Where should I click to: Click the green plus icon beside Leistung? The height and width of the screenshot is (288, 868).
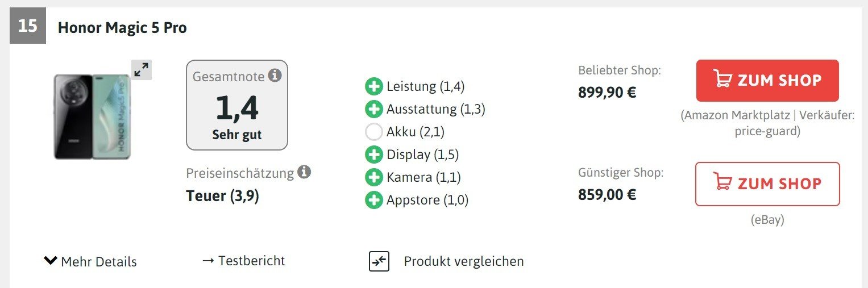[x=373, y=87]
